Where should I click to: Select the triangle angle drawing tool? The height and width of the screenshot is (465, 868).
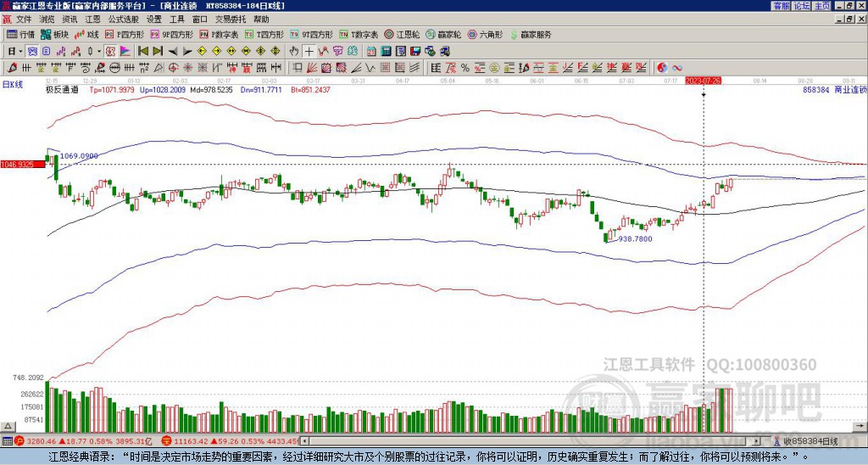pyautogui.click(x=159, y=68)
